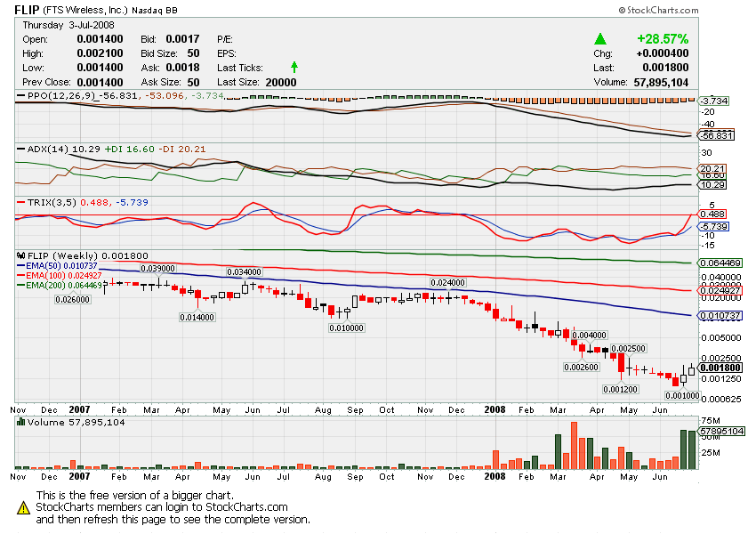Click the company name FTS Wireless, Inc.

84,10
